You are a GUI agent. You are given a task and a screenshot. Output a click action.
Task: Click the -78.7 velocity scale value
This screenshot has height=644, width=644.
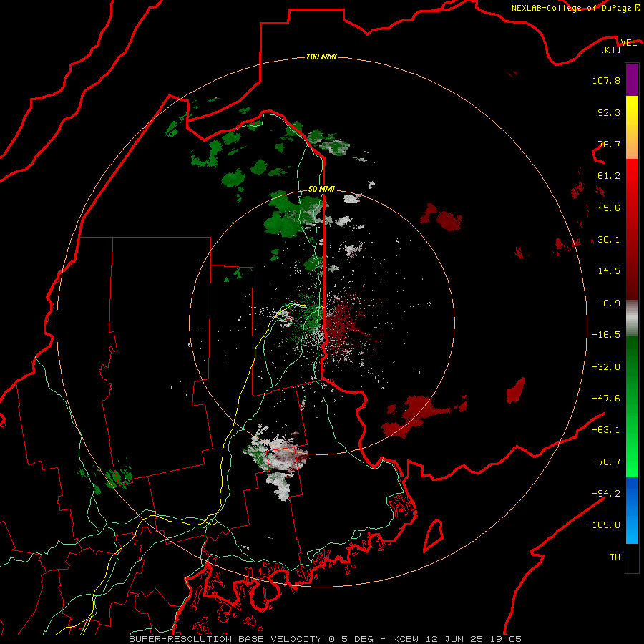(606, 462)
